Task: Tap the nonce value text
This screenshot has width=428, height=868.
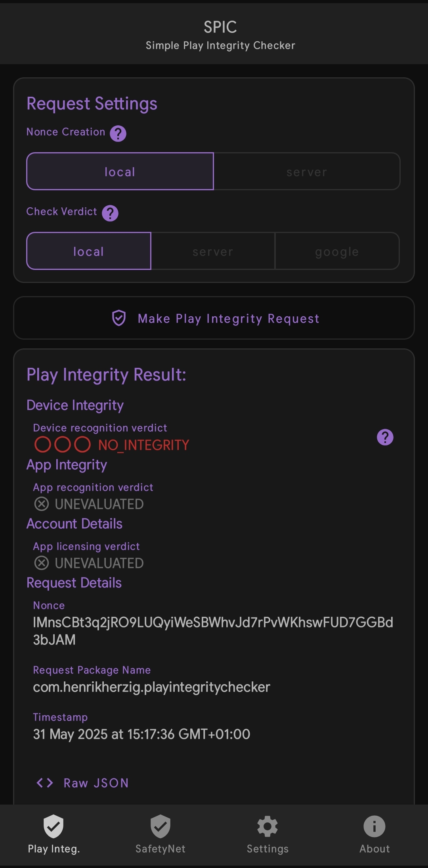Action: point(213,631)
